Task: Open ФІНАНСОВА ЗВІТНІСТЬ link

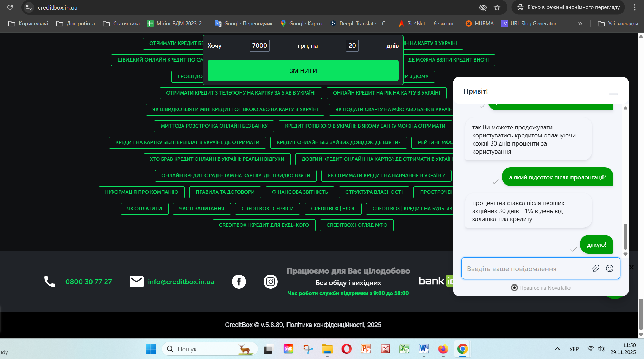Action: click(x=300, y=192)
